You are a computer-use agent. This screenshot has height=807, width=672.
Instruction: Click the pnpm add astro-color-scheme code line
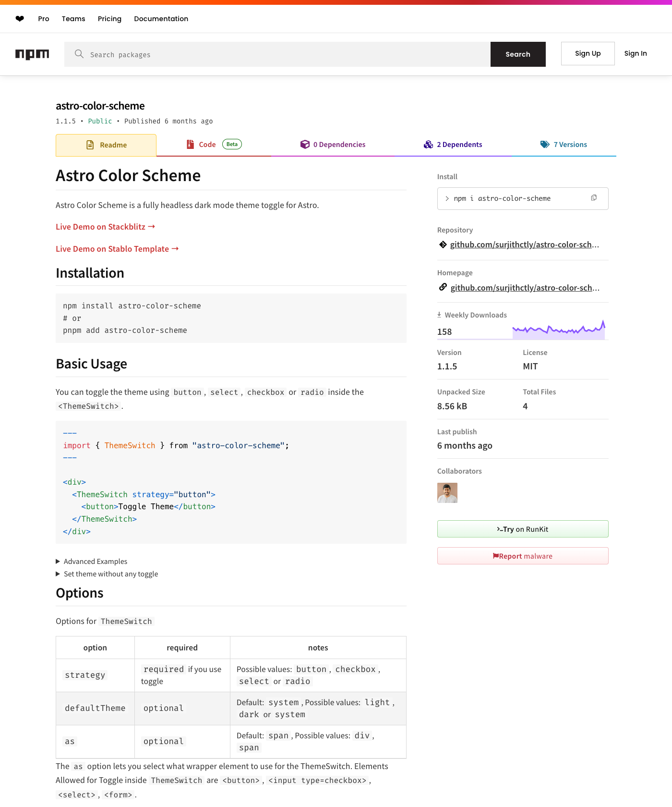[x=125, y=330]
